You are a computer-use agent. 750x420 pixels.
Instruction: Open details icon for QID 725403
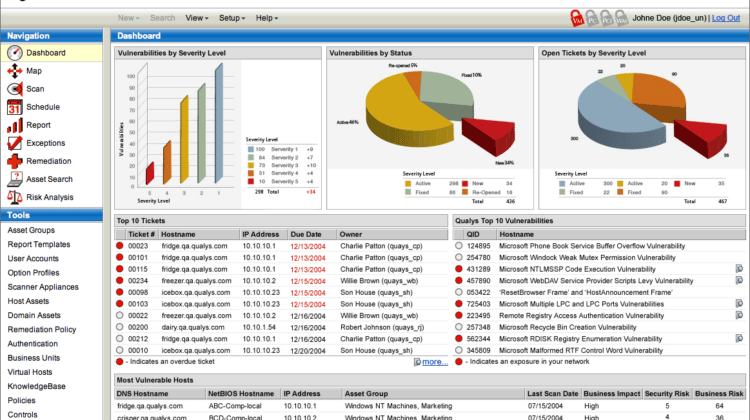(739, 304)
